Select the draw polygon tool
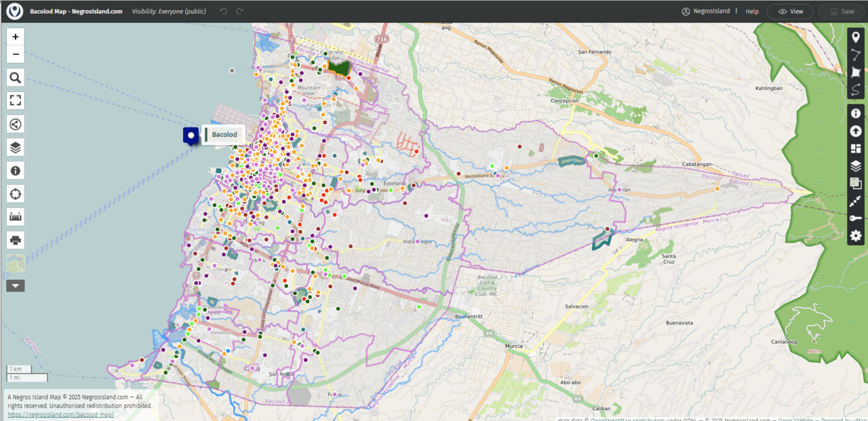Screen dimensions: 868x421 click(x=856, y=73)
